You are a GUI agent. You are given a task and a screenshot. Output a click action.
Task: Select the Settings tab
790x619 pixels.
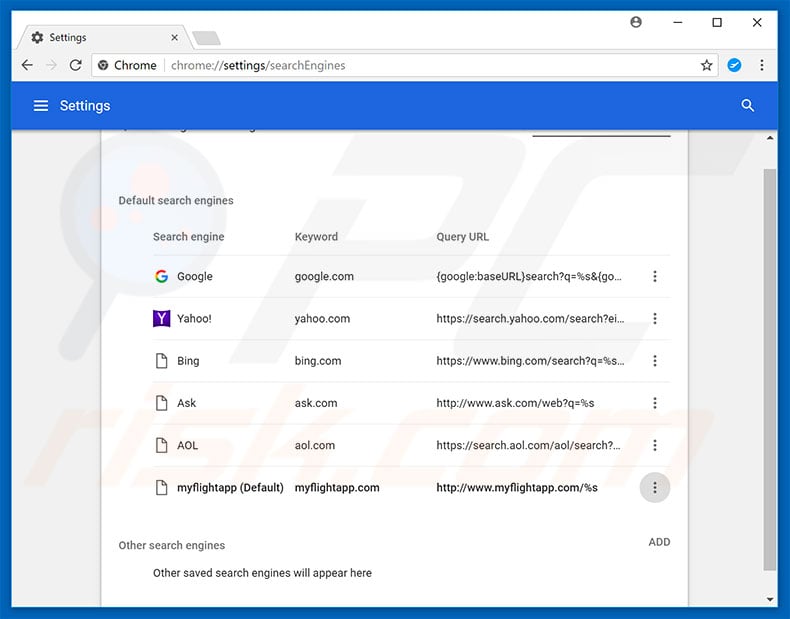coord(103,37)
